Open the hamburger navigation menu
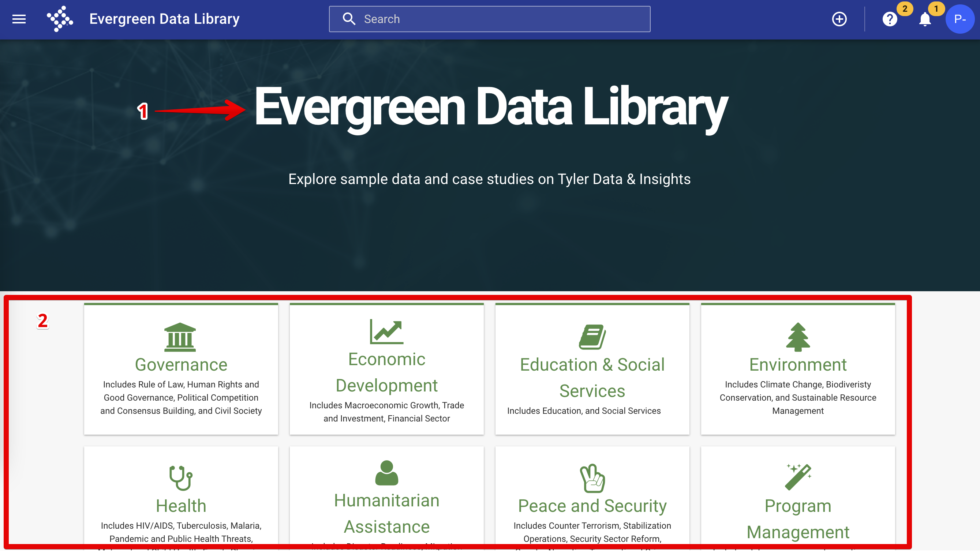This screenshot has width=980, height=551. point(19,19)
